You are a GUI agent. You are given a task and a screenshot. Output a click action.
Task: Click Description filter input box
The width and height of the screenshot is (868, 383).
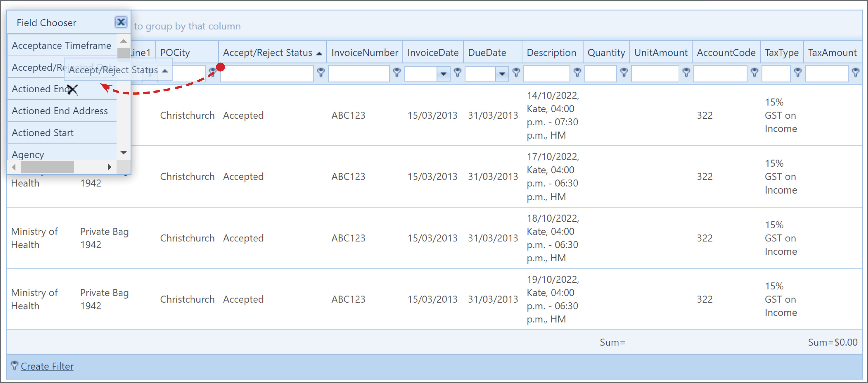tap(547, 74)
